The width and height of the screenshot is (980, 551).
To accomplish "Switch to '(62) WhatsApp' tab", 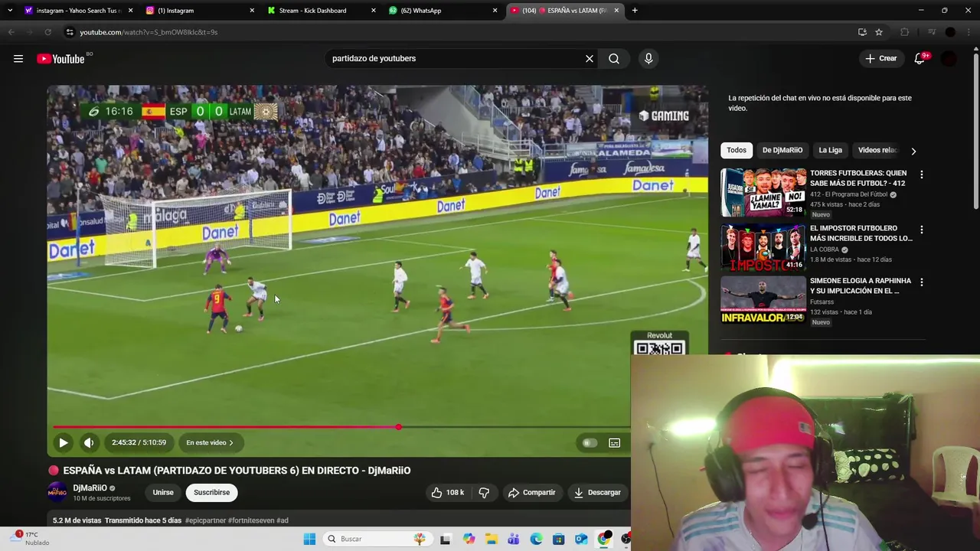I will (x=442, y=11).
